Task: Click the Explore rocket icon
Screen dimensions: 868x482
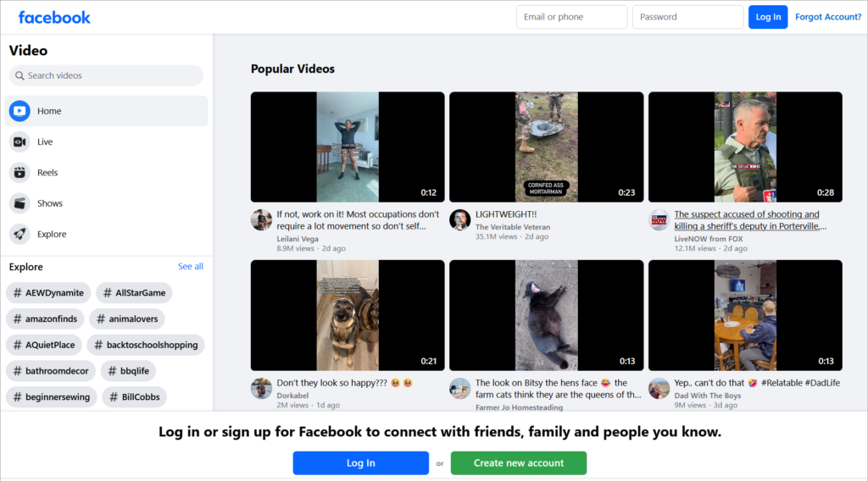Action: pos(19,234)
